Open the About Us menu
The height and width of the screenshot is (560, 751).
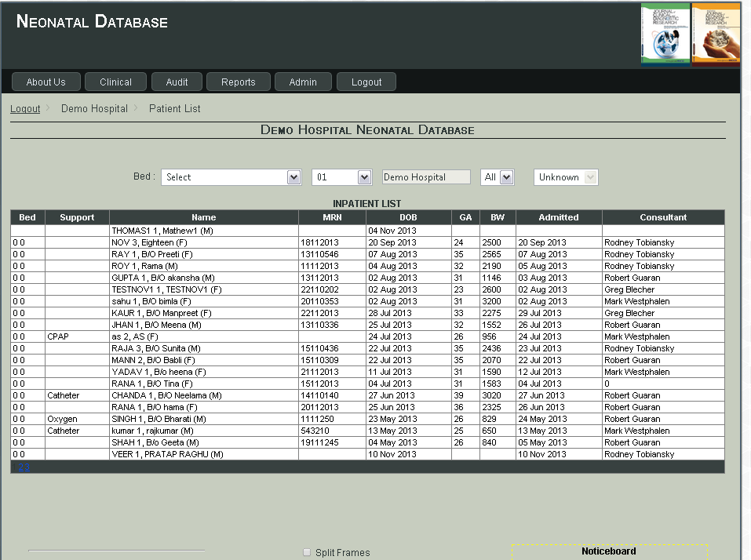46,82
